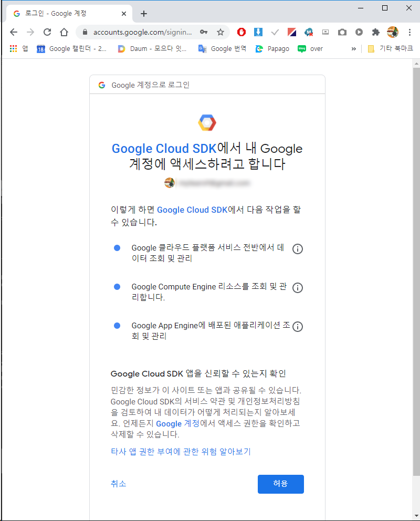Close the 로그인 - Google 계정 tab
Image resolution: width=420 pixels, height=521 pixels.
[x=124, y=14]
